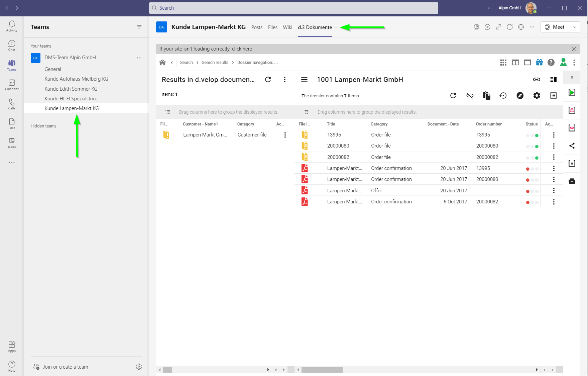Expand Hidden teams section
This screenshot has width=588, height=376.
coord(43,126)
